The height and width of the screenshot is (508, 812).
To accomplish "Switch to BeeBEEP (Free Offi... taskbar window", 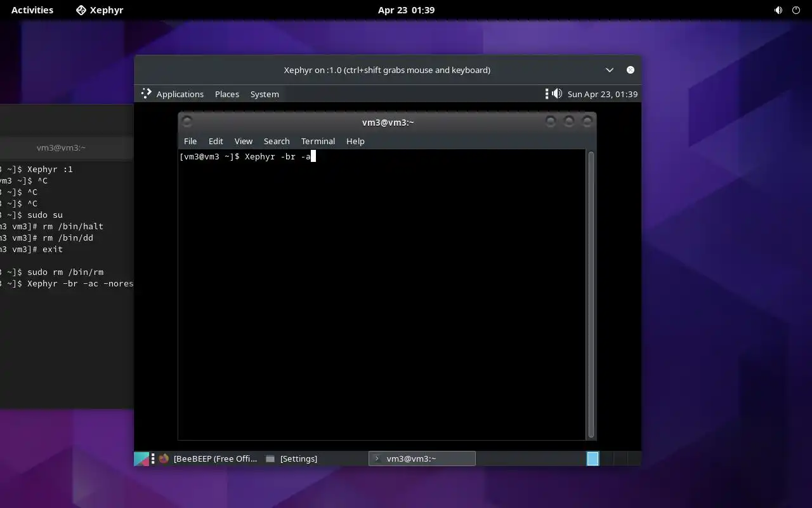I will pos(208,458).
